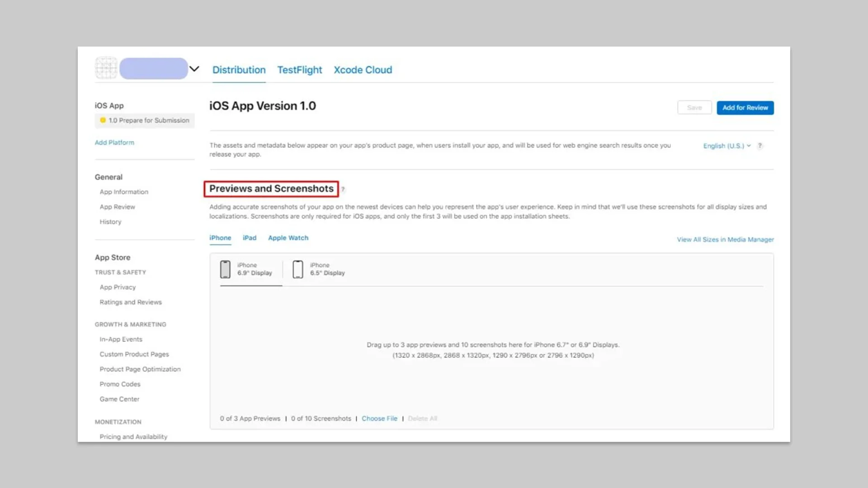Select iPhone 6.9" Display size

point(246,269)
